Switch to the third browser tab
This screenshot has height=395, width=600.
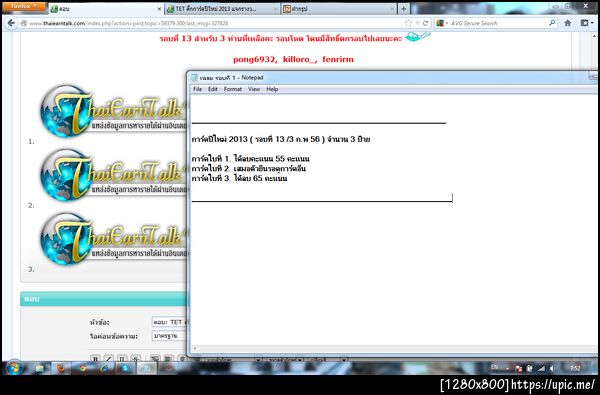pyautogui.click(x=339, y=9)
